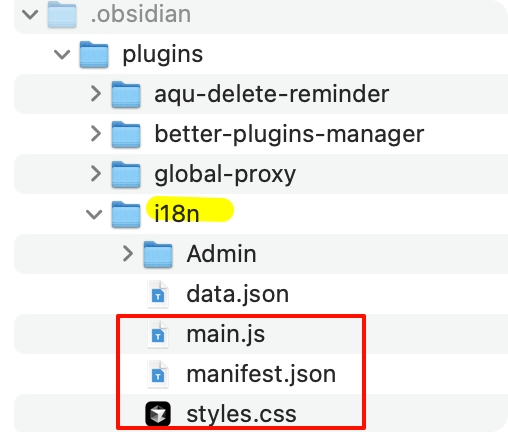
Task: Expand the Admin folder chevron
Action: [128, 254]
